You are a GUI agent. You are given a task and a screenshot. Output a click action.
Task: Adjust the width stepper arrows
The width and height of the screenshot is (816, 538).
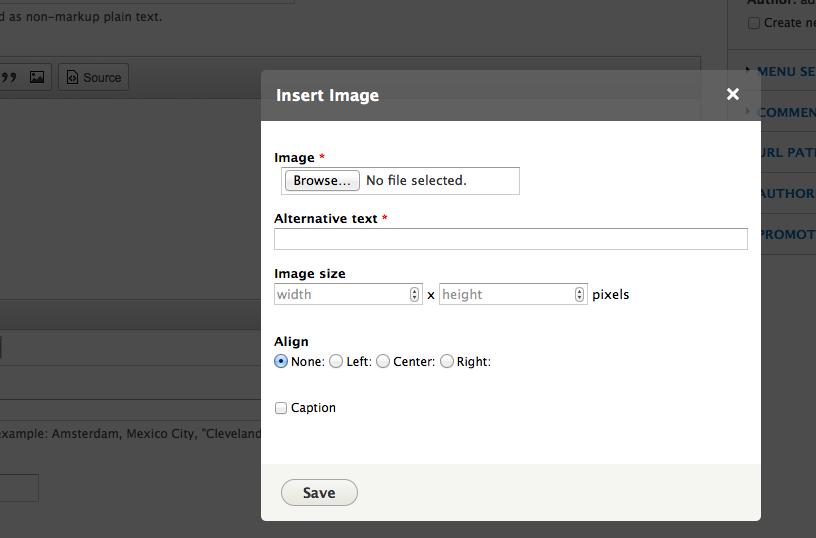(414, 294)
